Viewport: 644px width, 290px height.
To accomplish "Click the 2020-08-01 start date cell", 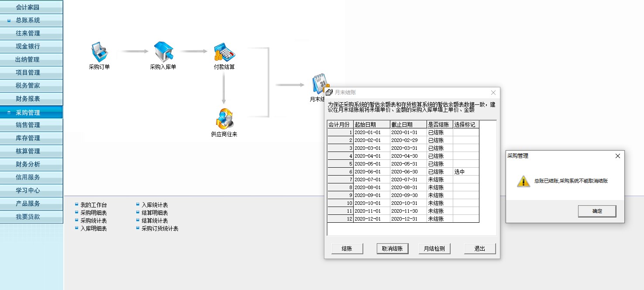I will [372, 187].
